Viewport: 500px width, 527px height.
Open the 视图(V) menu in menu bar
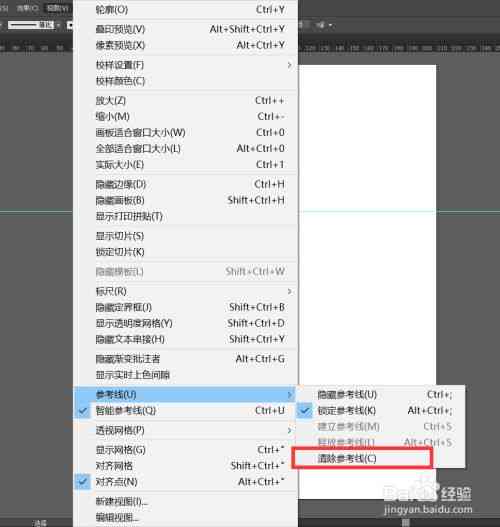(58, 8)
